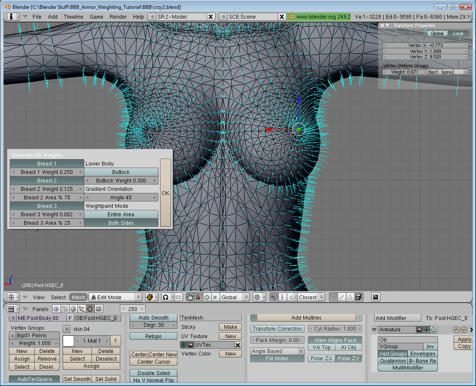Open the Timeline menu

[74, 16]
